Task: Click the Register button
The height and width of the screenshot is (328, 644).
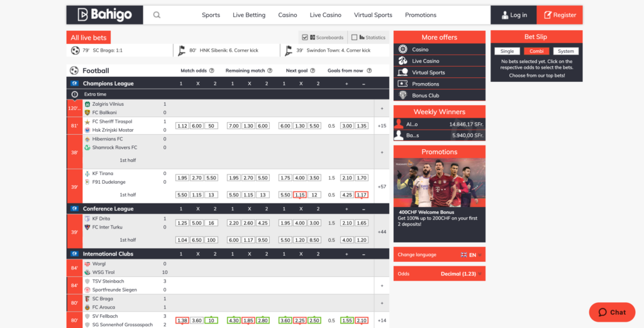Action: [560, 15]
